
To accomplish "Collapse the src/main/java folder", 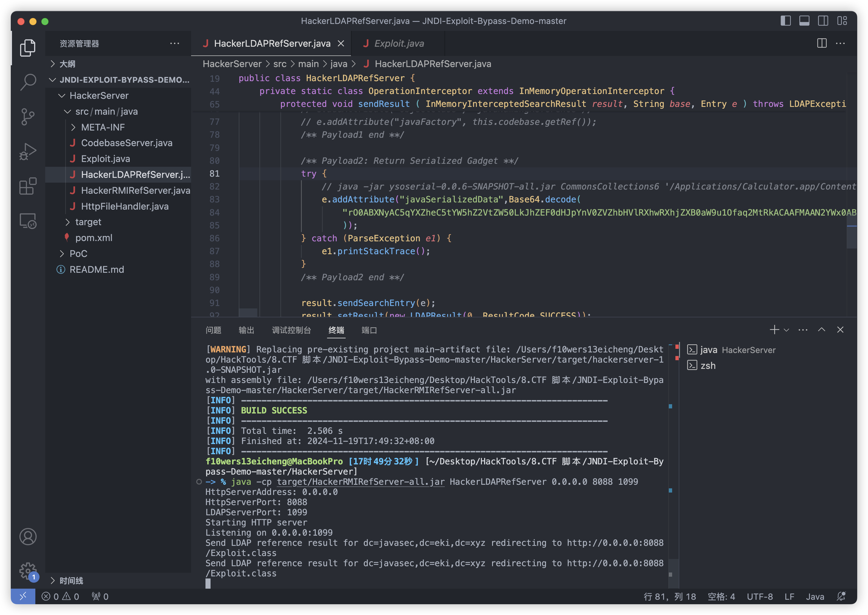I will [x=118, y=111].
